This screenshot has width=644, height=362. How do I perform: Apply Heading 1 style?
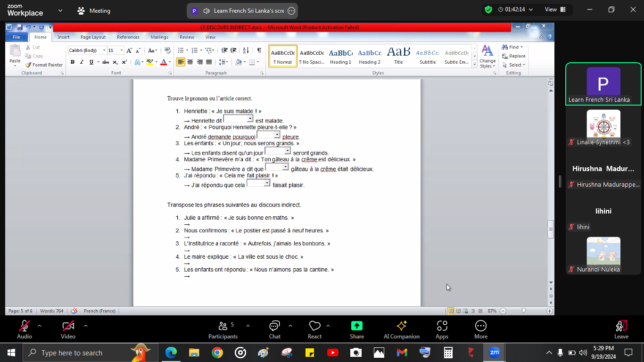tap(340, 57)
